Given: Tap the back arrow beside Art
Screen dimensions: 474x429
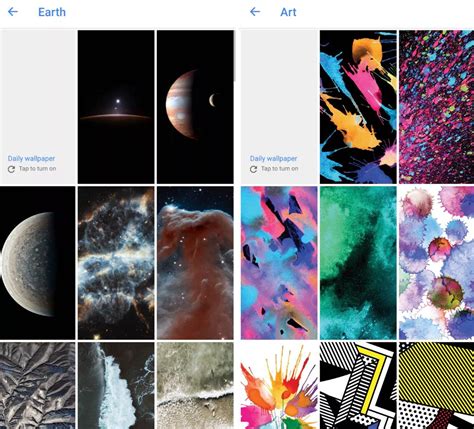Looking at the screenshot, I should tap(255, 12).
